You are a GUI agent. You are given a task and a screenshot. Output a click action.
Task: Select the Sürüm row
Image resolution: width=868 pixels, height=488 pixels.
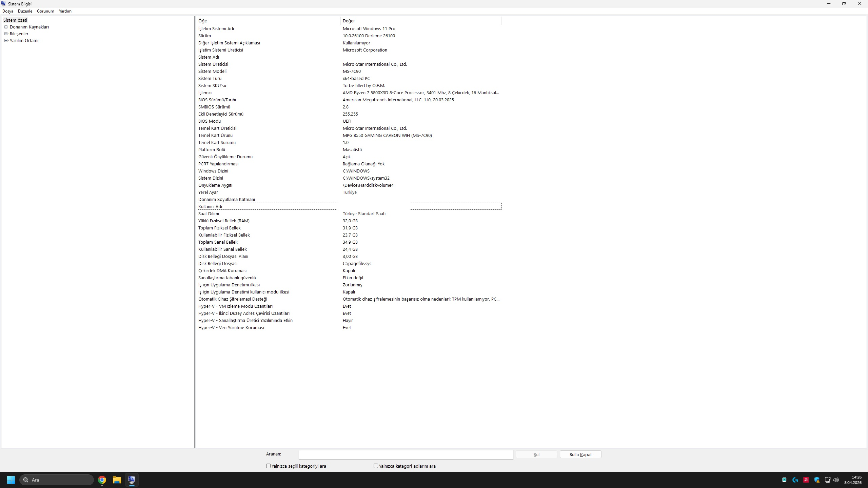(350, 36)
